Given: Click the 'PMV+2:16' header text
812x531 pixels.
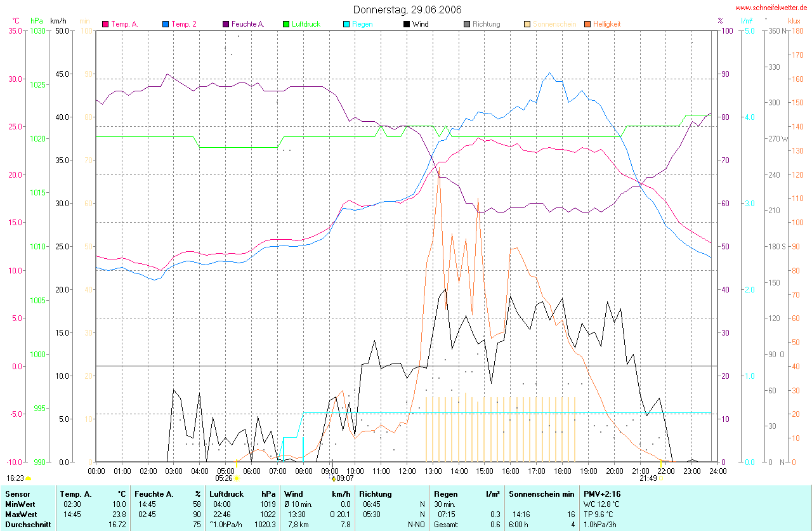Looking at the screenshot, I should coord(602,494).
